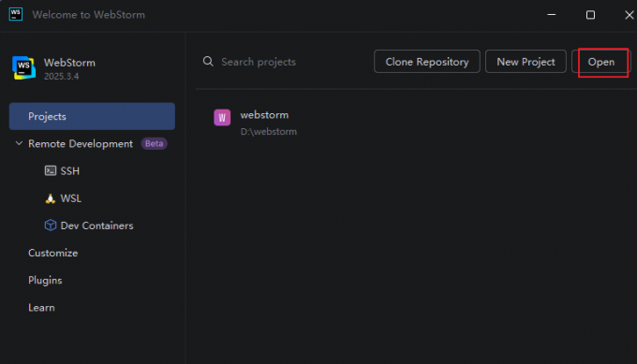Viewport: 637px width, 364px height.
Task: Click the WSL penguin icon
Action: coord(50,198)
